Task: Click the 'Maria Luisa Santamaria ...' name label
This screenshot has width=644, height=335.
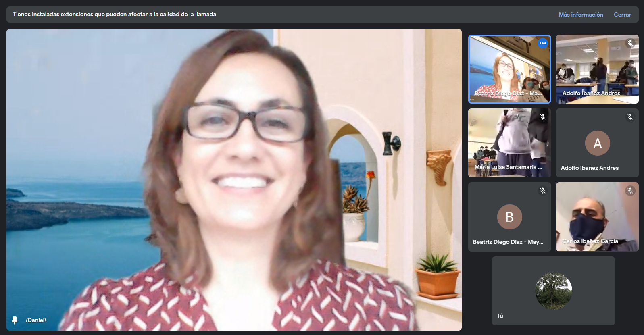Action: point(508,167)
